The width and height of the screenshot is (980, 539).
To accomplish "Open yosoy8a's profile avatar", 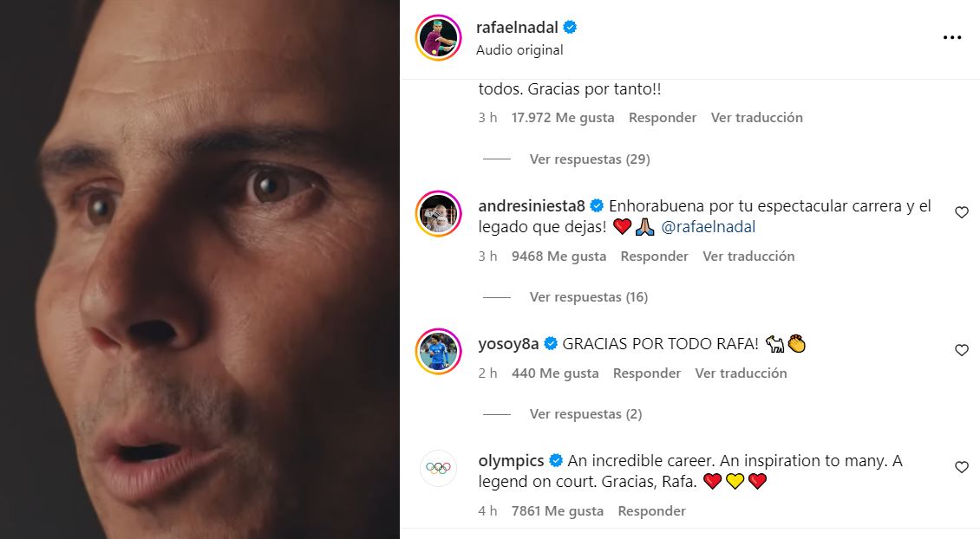I will coord(439,351).
